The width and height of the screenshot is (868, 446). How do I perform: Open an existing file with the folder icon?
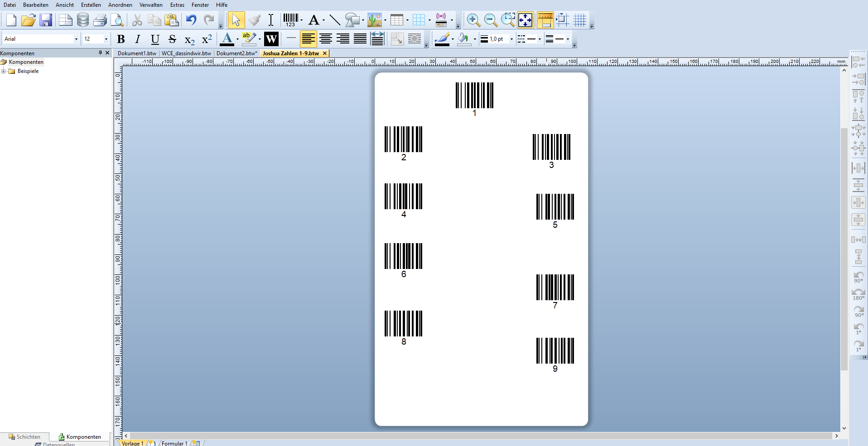point(29,20)
